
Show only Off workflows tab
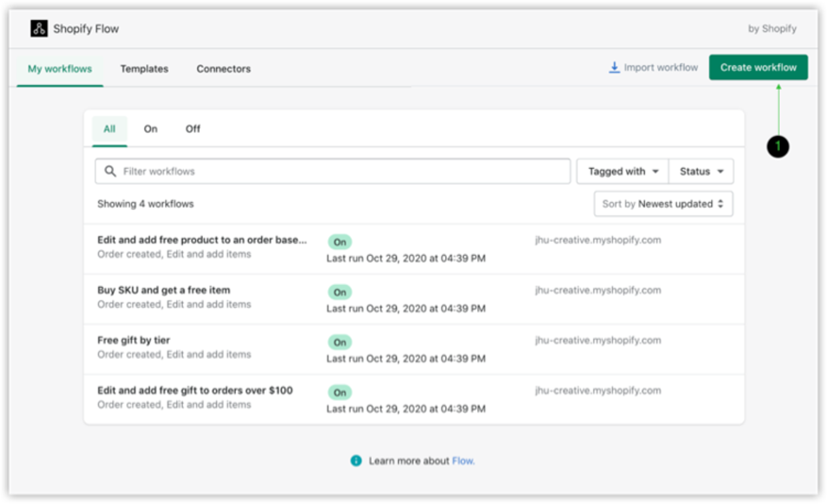click(x=193, y=129)
